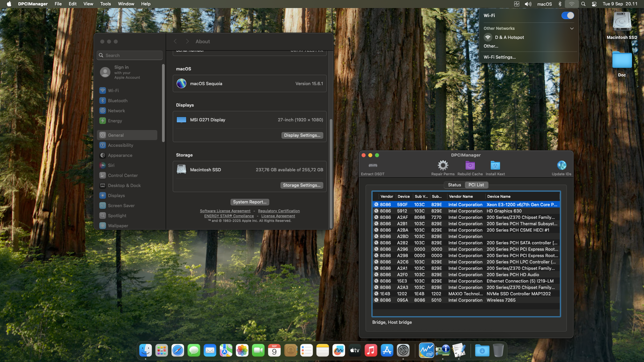Collapse the Other Networks section chevron
This screenshot has height=362, width=644.
[572, 28]
